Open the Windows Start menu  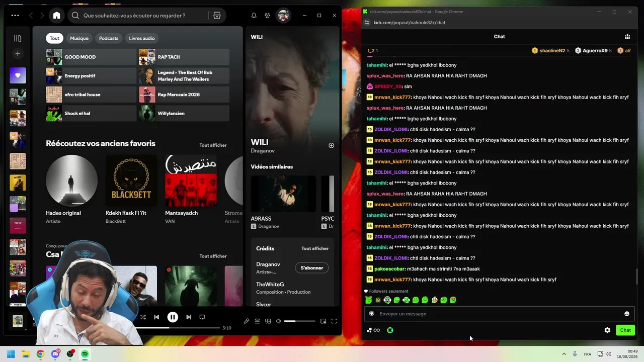point(11,354)
